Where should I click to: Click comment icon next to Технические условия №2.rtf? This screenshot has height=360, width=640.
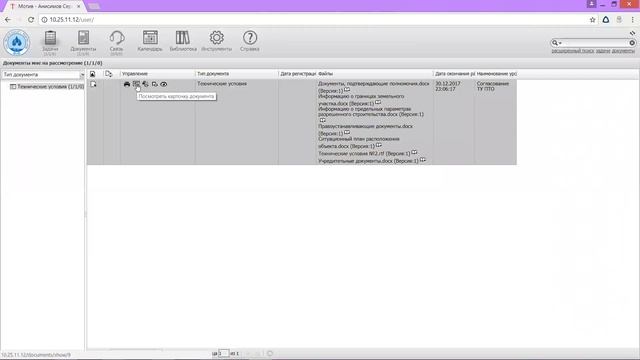point(414,152)
